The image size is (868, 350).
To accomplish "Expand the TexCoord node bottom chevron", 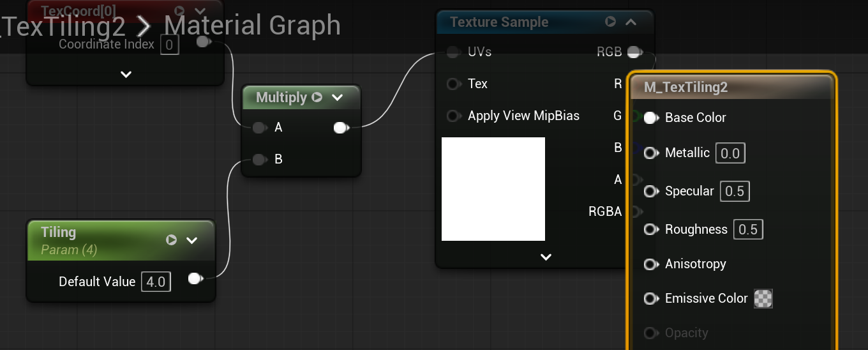I will [x=126, y=74].
